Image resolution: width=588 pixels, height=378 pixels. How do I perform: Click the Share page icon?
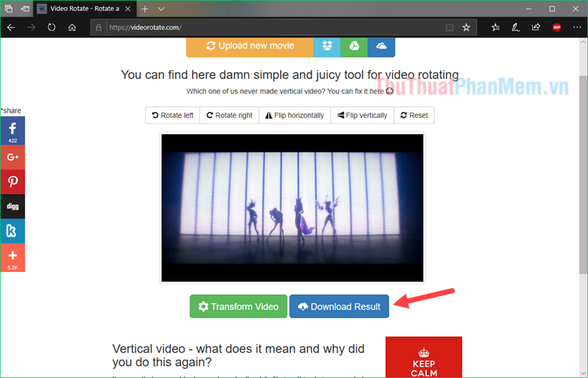pyautogui.click(x=536, y=27)
